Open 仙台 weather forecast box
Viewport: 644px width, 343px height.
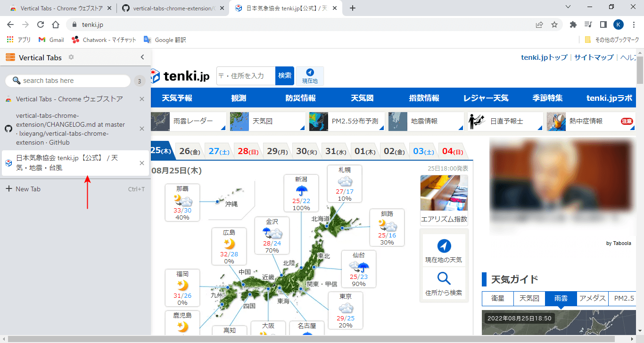click(359, 269)
